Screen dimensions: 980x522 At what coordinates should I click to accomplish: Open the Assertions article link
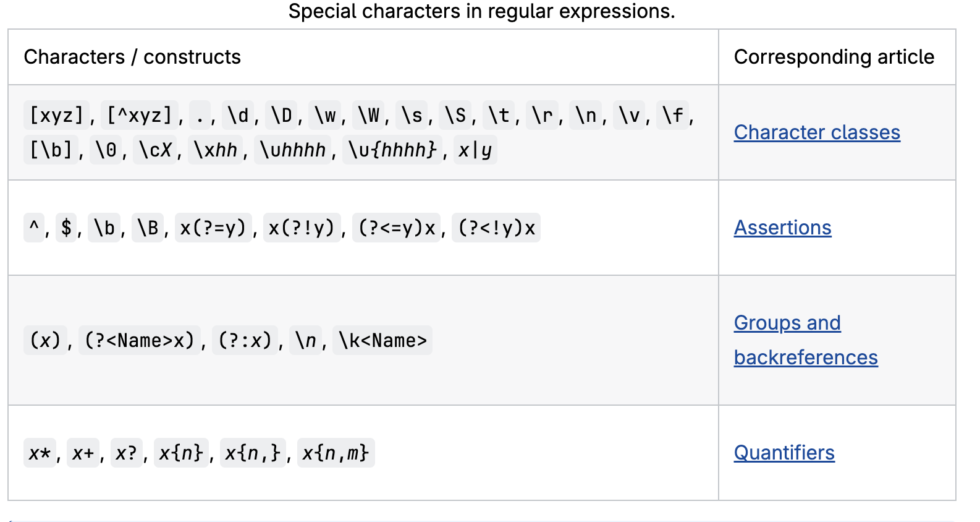pos(782,228)
